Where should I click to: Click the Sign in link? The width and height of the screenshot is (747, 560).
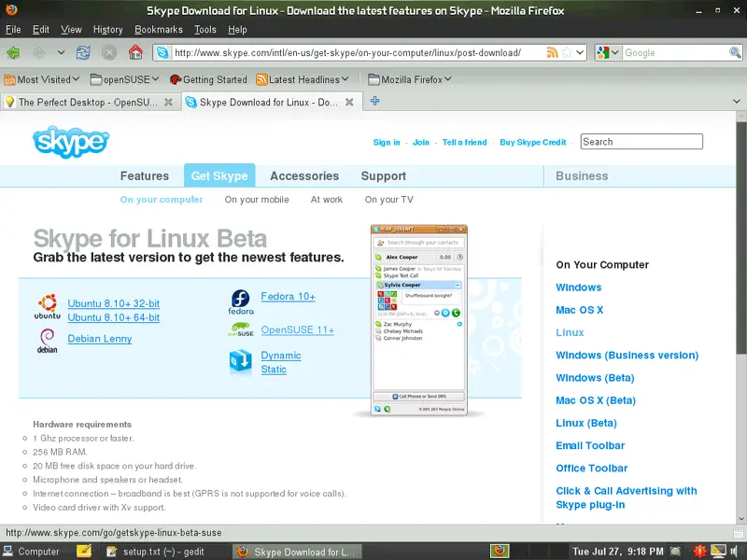tap(387, 142)
